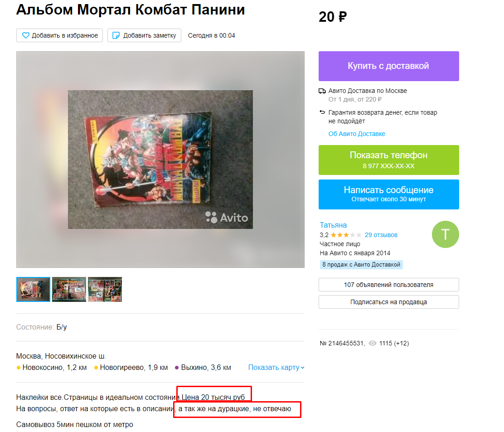This screenshot has height=432, width=504.
Task: Click the note icon beside Добавить заметку
Action: (116, 35)
